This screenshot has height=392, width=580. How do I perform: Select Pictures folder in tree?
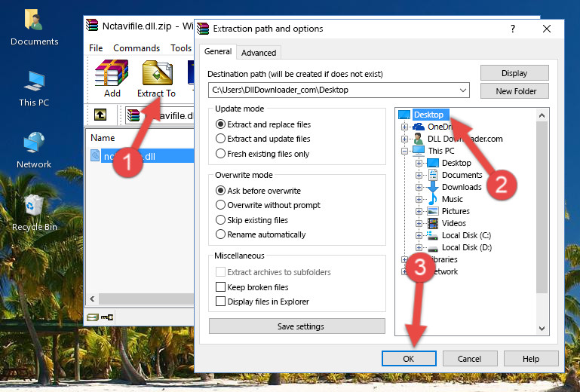click(x=456, y=211)
